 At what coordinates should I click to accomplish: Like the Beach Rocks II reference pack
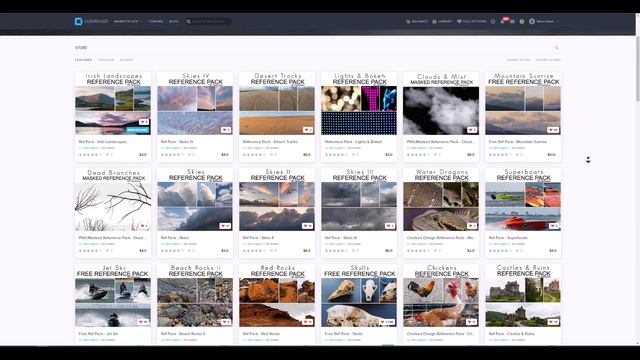(x=226, y=322)
